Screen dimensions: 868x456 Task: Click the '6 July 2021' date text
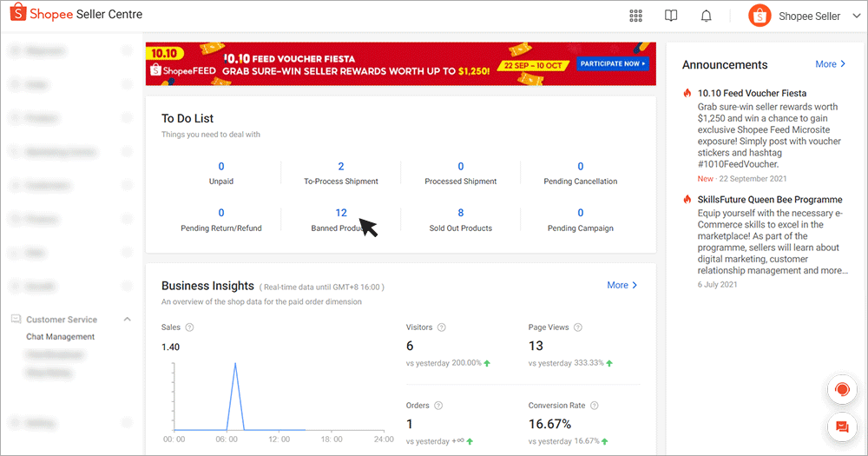pos(718,284)
